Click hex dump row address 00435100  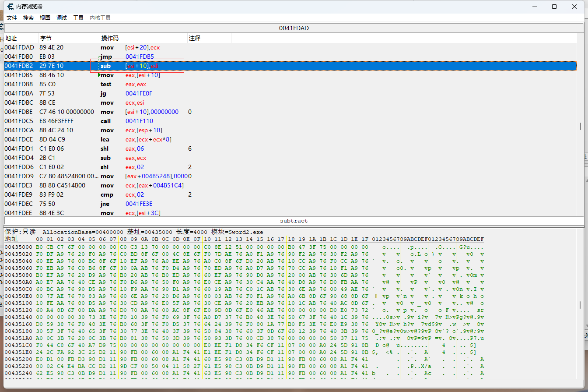[x=19, y=303]
